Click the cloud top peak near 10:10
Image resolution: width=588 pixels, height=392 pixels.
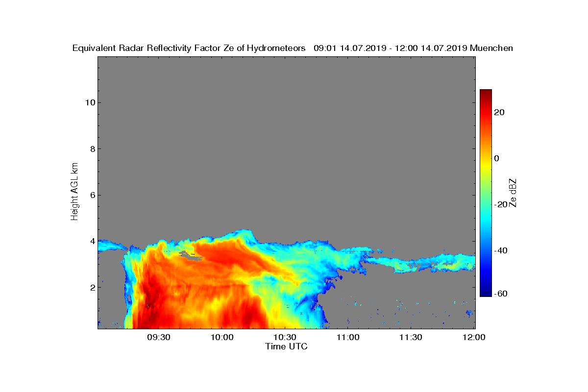[x=244, y=232]
